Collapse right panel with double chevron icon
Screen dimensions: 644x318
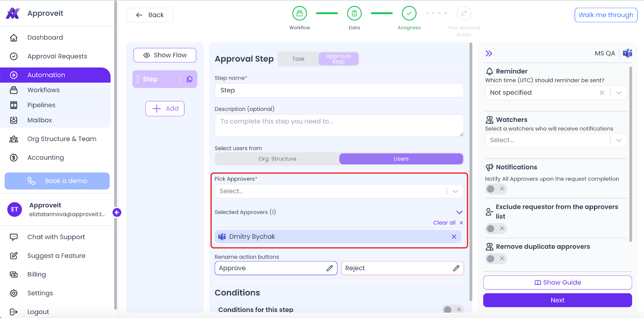click(489, 53)
